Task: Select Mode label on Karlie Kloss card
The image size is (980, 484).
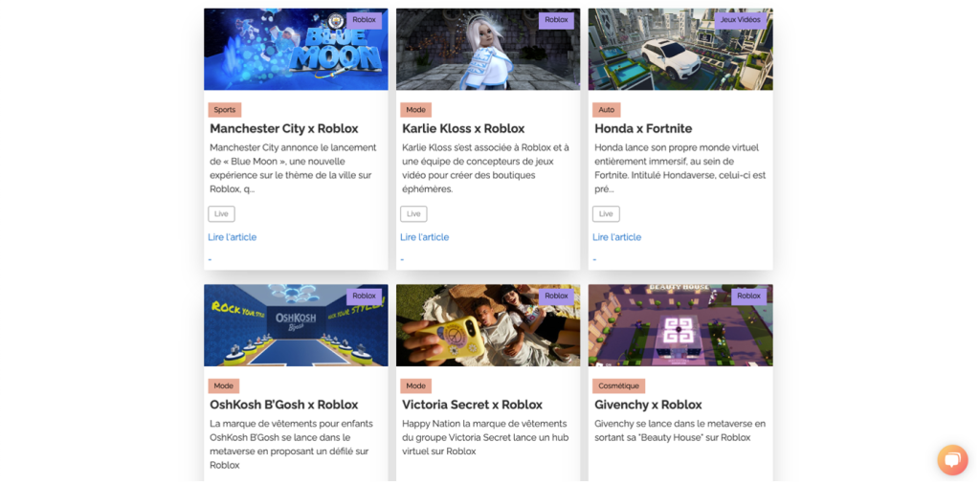Action: [x=415, y=110]
